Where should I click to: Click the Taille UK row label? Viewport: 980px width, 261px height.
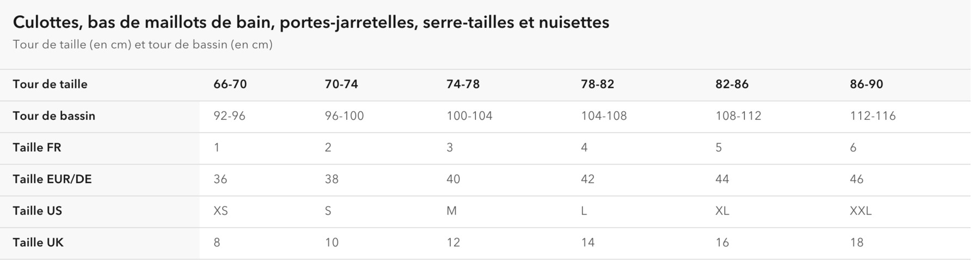pos(38,242)
